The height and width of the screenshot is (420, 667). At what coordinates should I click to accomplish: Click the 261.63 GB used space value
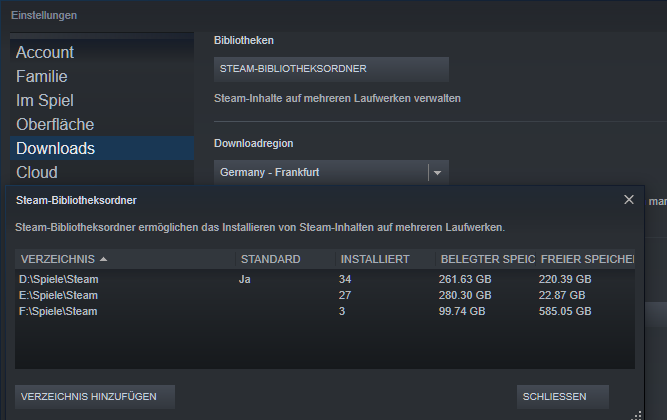click(x=465, y=279)
